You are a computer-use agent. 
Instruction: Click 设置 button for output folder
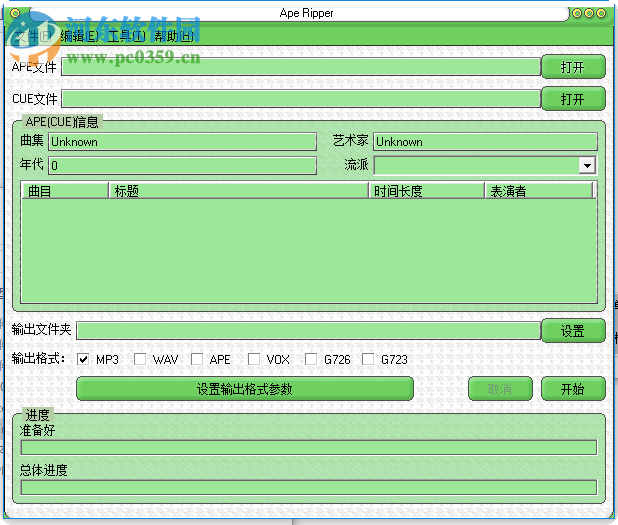[573, 331]
